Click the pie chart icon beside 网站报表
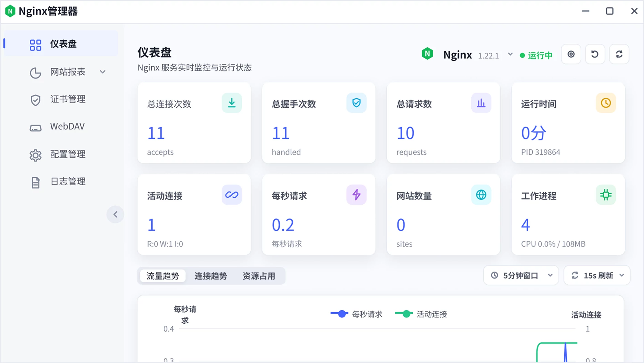Image resolution: width=644 pixels, height=363 pixels. [35, 72]
